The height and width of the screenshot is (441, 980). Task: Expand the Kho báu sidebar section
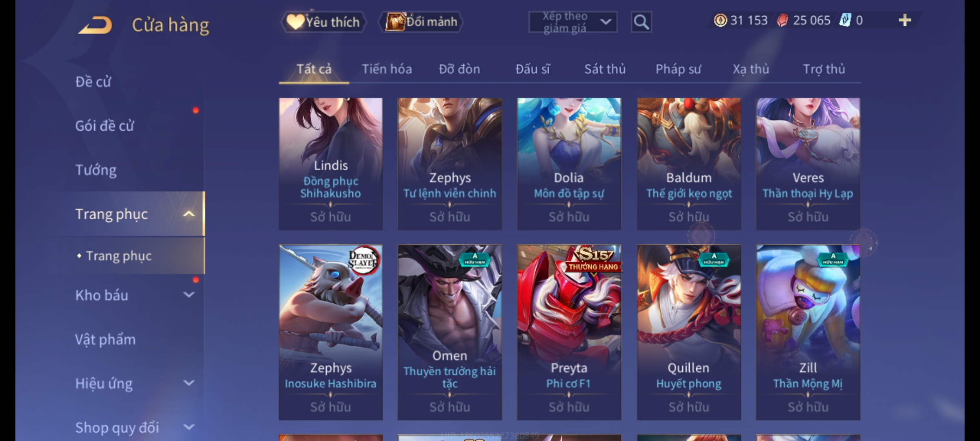(189, 295)
